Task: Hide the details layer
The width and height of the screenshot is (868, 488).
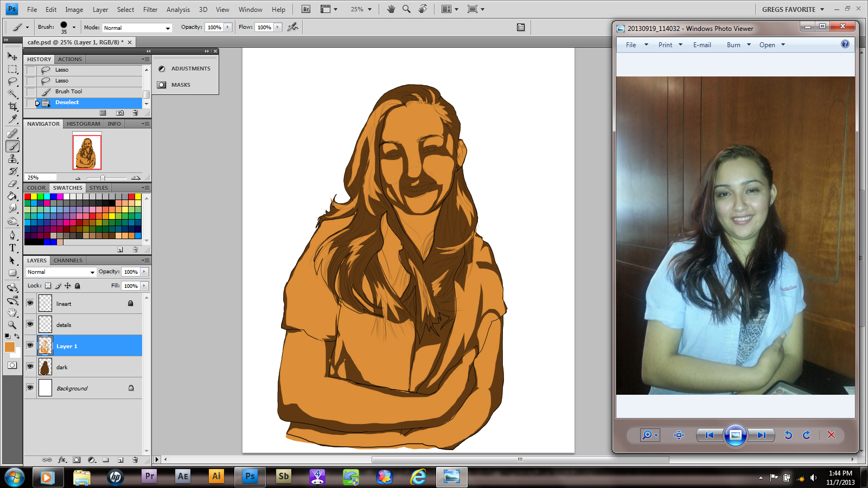Action: tap(30, 324)
